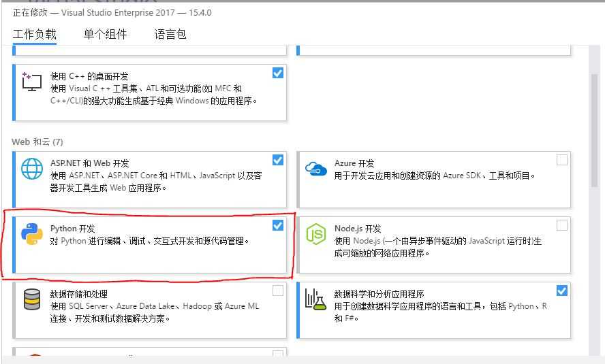Image resolution: width=605 pixels, height=364 pixels.
Task: Enable the Azure 开发 workload checkbox
Action: [562, 160]
